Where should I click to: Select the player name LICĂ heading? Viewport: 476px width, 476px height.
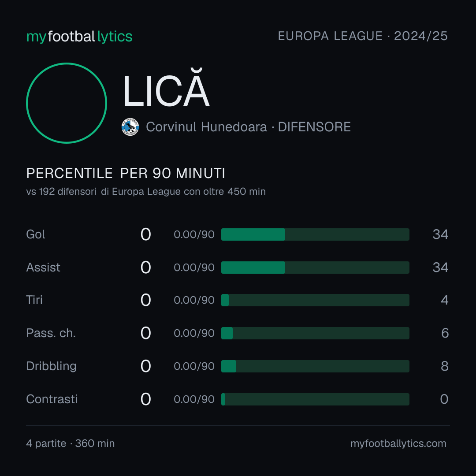tap(166, 88)
